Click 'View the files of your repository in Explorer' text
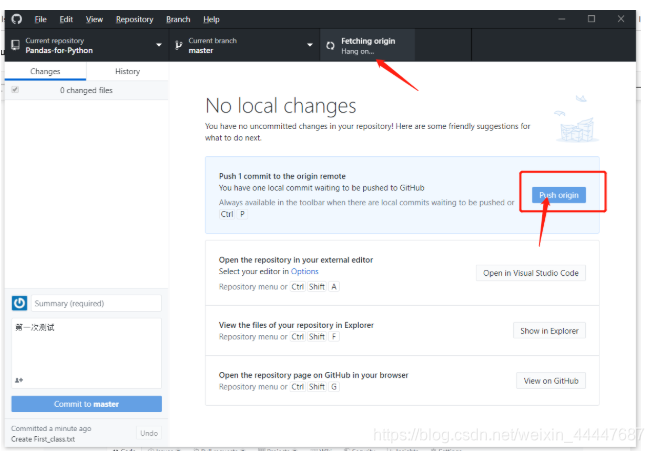 [296, 325]
